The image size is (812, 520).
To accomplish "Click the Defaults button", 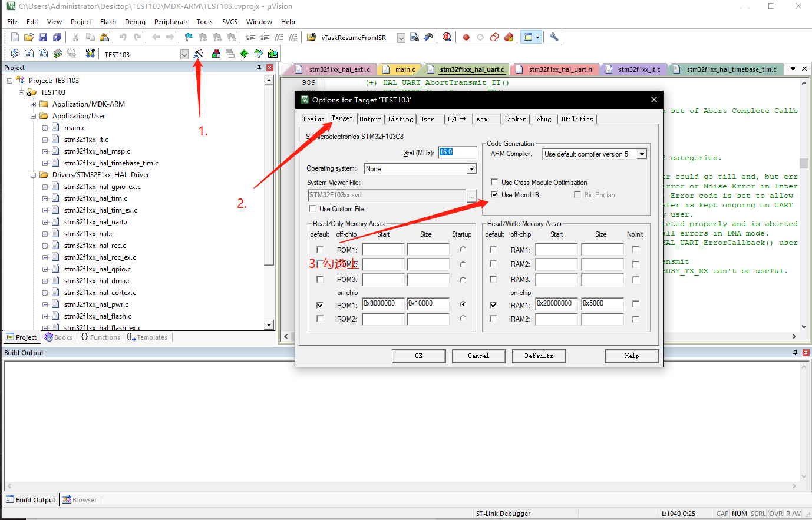I will coord(539,356).
